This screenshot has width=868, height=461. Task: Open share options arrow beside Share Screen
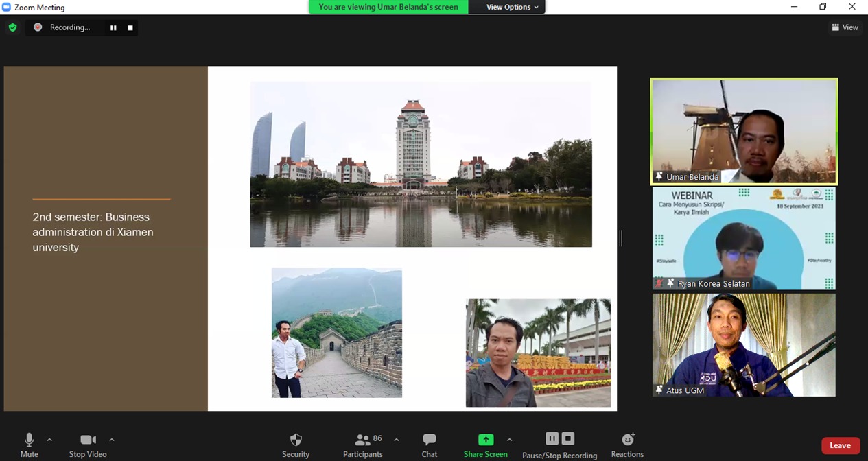[509, 440]
